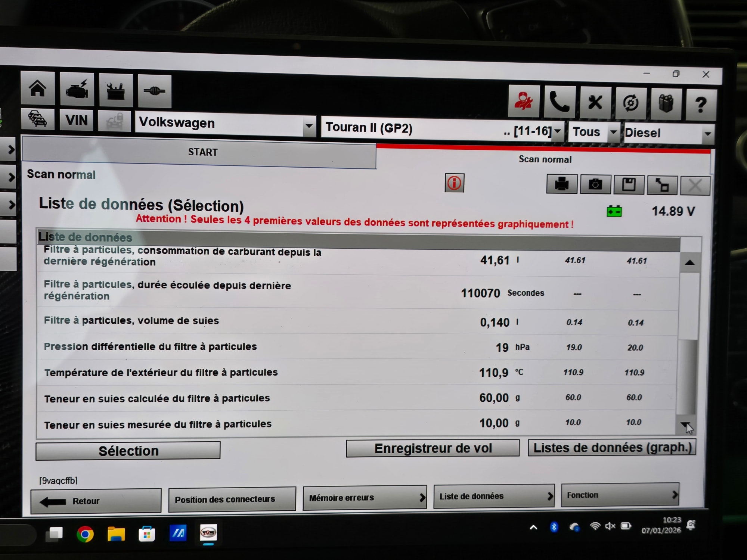Click the phone call icon
The image size is (747, 560).
point(559,102)
